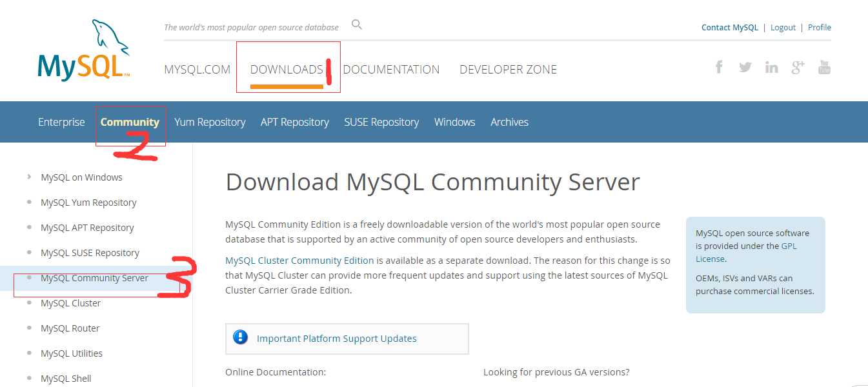Screen dimensions: 868x387
Task: Open MySQL Router sidebar link
Action: click(70, 328)
